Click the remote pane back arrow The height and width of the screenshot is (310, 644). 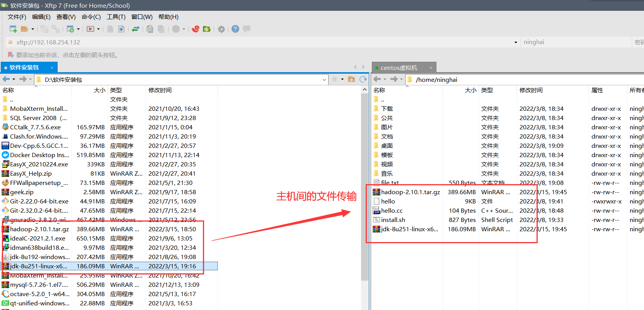(x=377, y=79)
